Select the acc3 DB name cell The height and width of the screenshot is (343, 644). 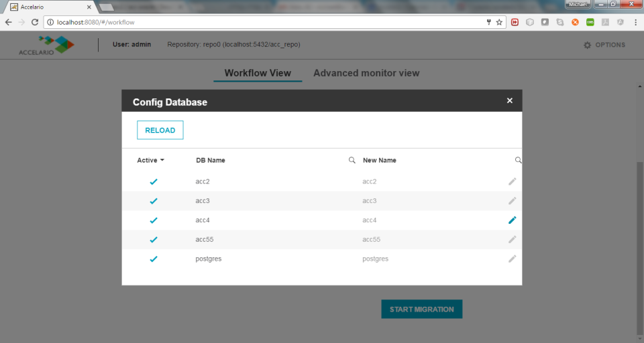[x=203, y=200]
